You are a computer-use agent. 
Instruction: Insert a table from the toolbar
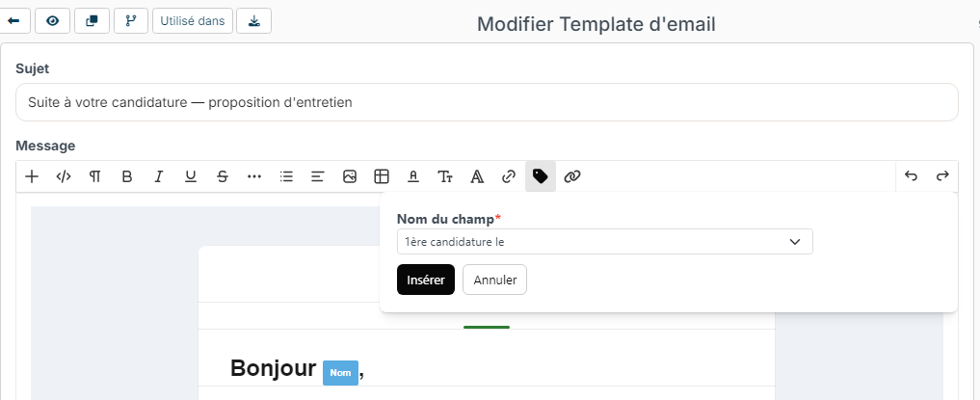pos(382,177)
